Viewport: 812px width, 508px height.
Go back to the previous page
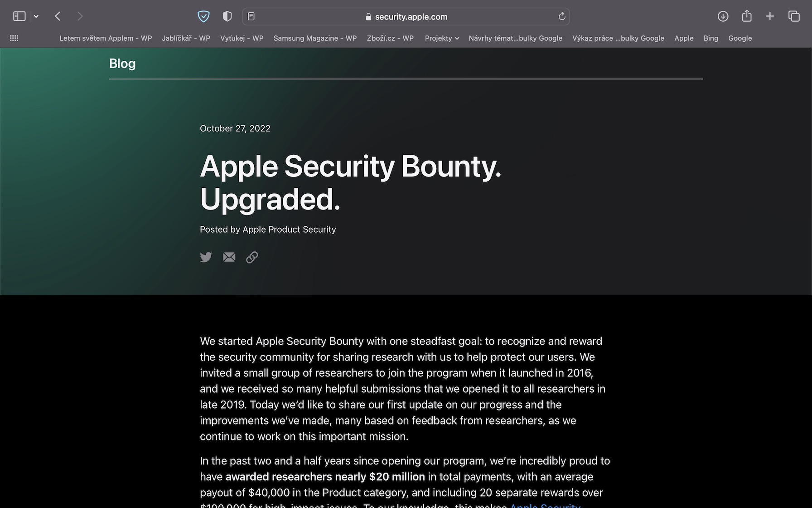coord(58,16)
